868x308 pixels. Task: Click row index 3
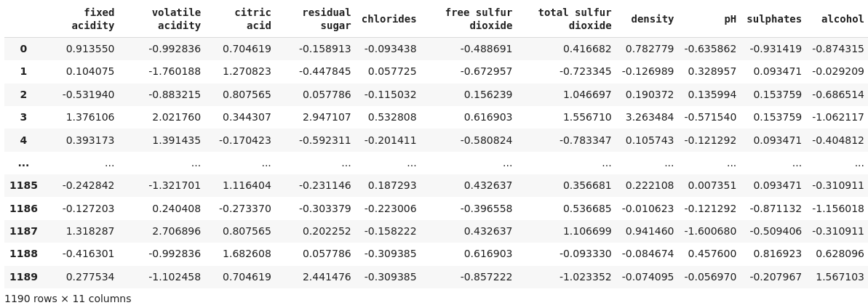tap(23, 118)
